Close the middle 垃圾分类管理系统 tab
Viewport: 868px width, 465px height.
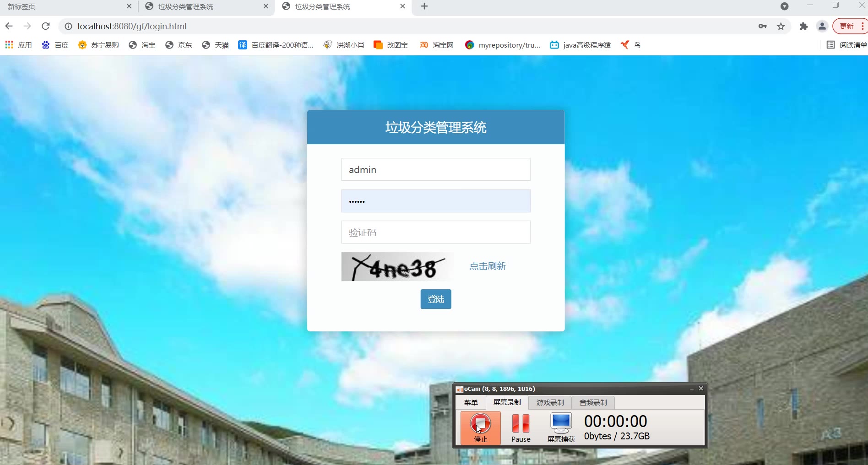[x=266, y=6]
